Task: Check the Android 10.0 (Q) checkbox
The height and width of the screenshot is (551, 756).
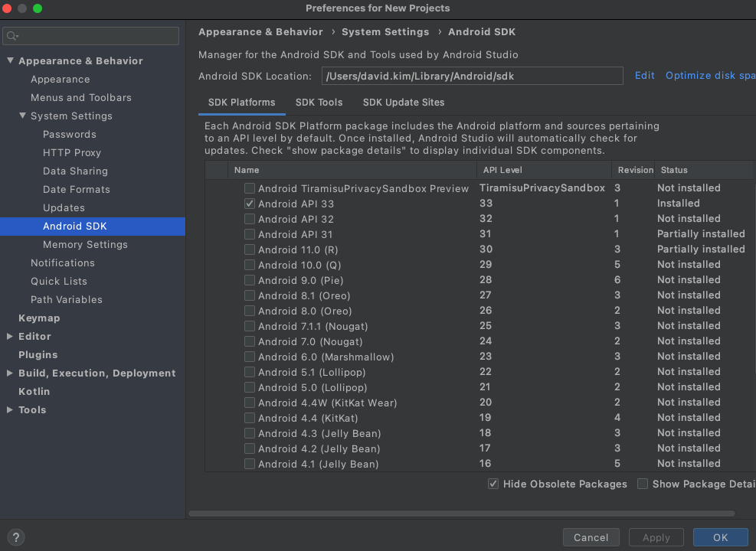Action: coord(249,265)
